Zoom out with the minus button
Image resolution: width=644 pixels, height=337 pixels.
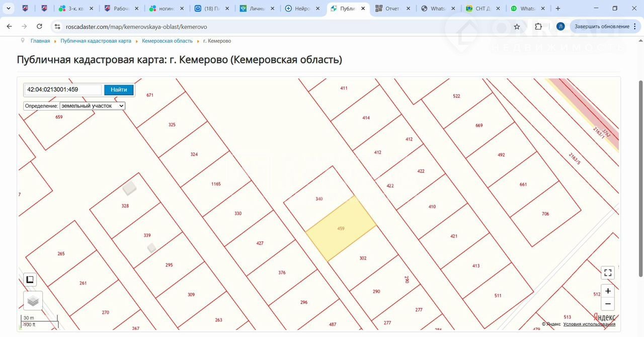[608, 304]
